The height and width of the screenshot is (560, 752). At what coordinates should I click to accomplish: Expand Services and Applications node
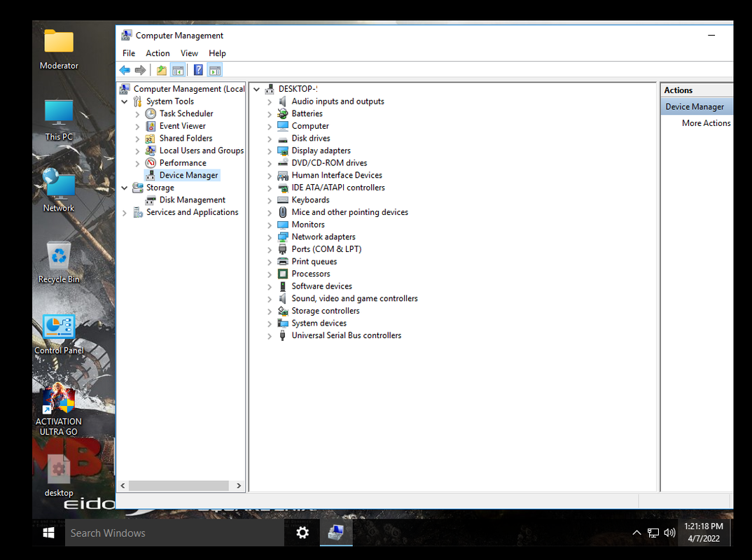pyautogui.click(x=125, y=213)
